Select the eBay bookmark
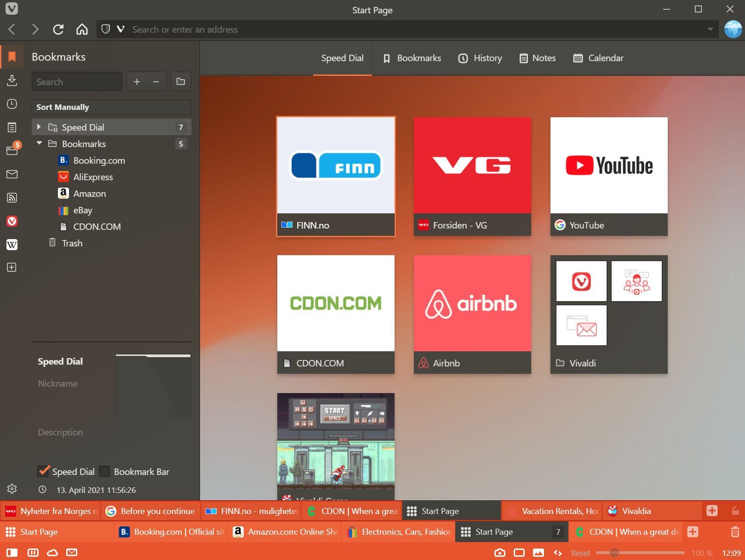Screen dimensions: 745x560 (x=111, y=210)
